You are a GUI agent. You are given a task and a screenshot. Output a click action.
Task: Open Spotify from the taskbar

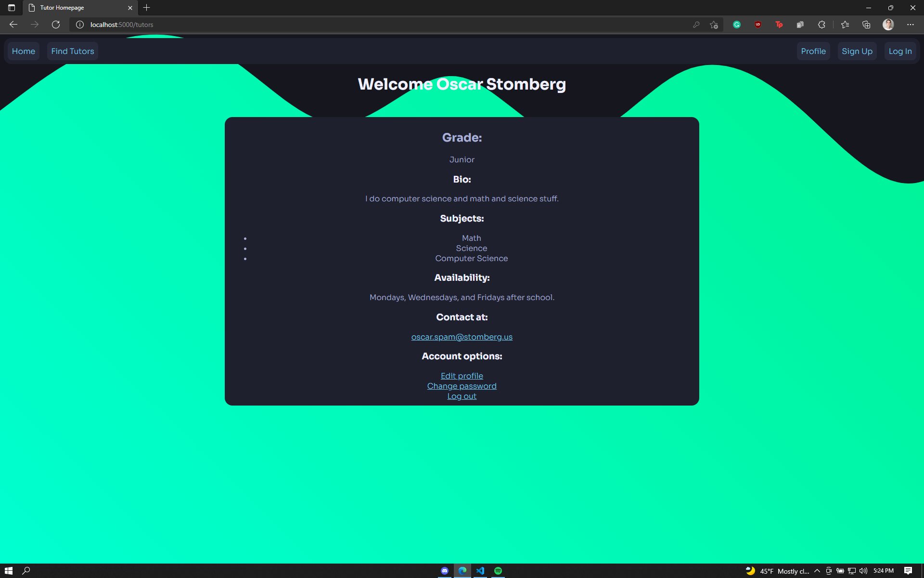point(498,571)
